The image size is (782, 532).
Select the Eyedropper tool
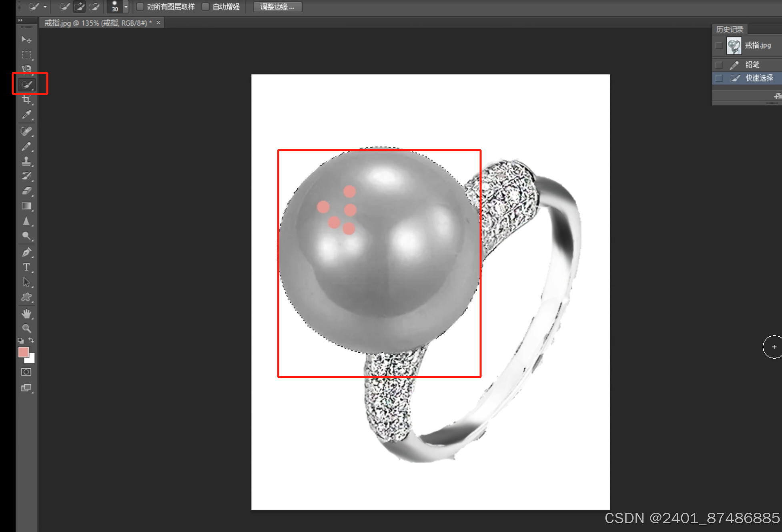26,115
